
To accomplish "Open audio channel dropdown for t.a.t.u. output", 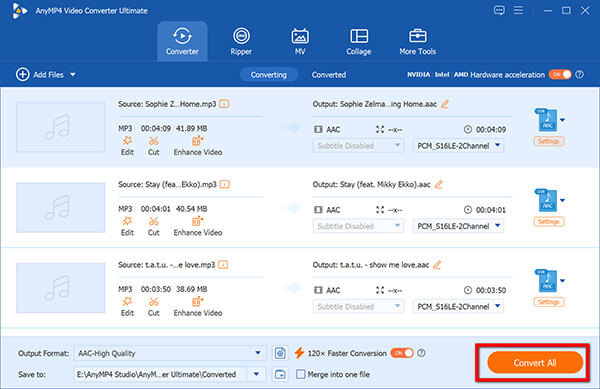I will (x=458, y=306).
